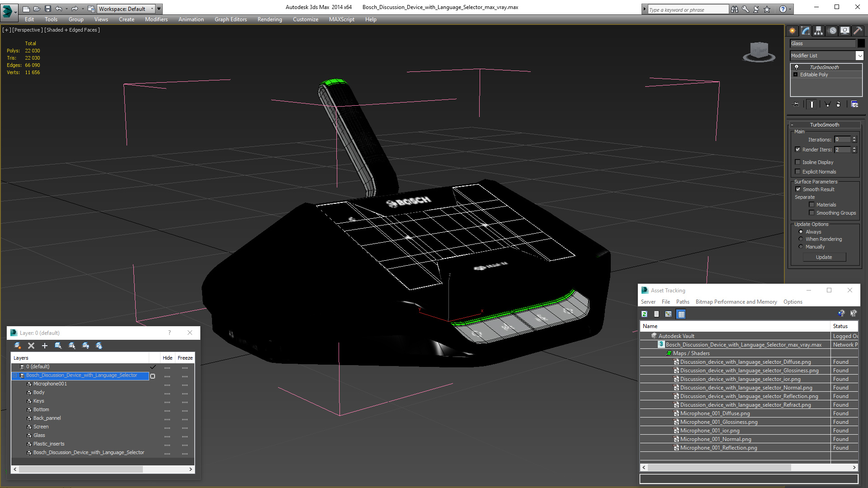Select the When Rendering radio option

(801, 239)
